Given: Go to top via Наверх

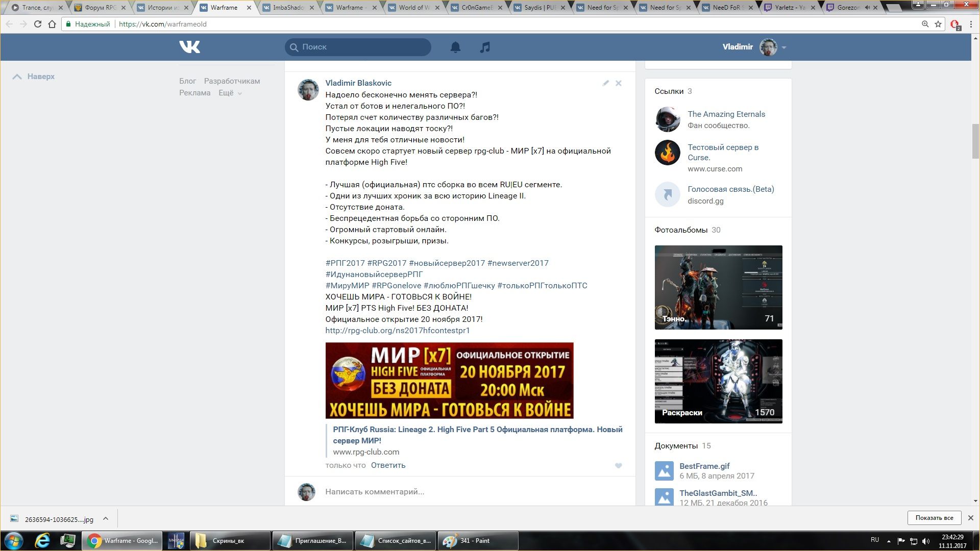Looking at the screenshot, I should tap(34, 77).
